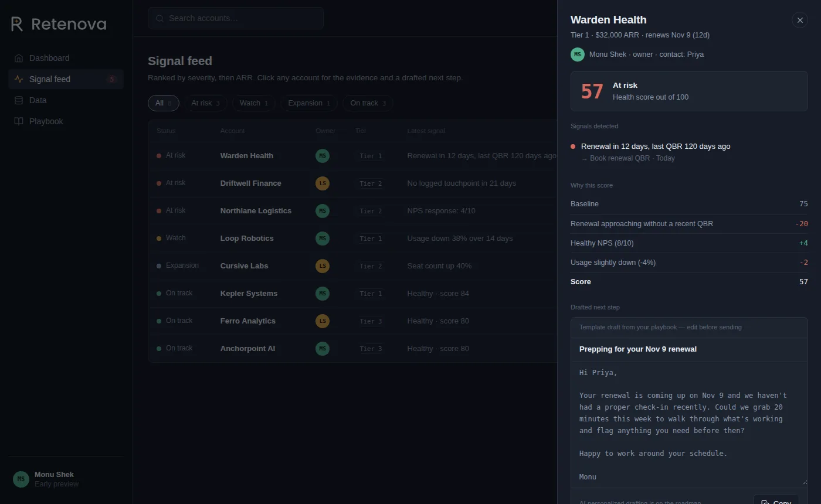Click the Monu Shek profile avatar in sidebar
821x504 pixels.
tap(21, 479)
